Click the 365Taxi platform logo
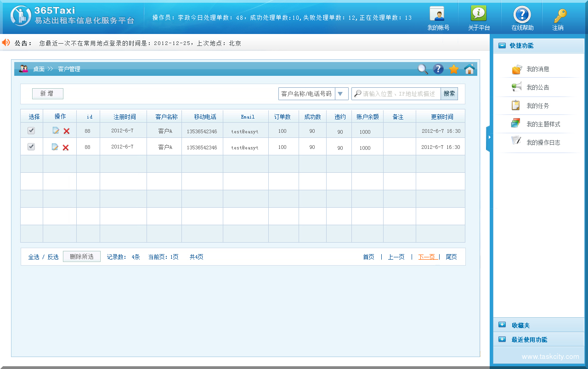The height and width of the screenshot is (369, 588). click(x=73, y=16)
